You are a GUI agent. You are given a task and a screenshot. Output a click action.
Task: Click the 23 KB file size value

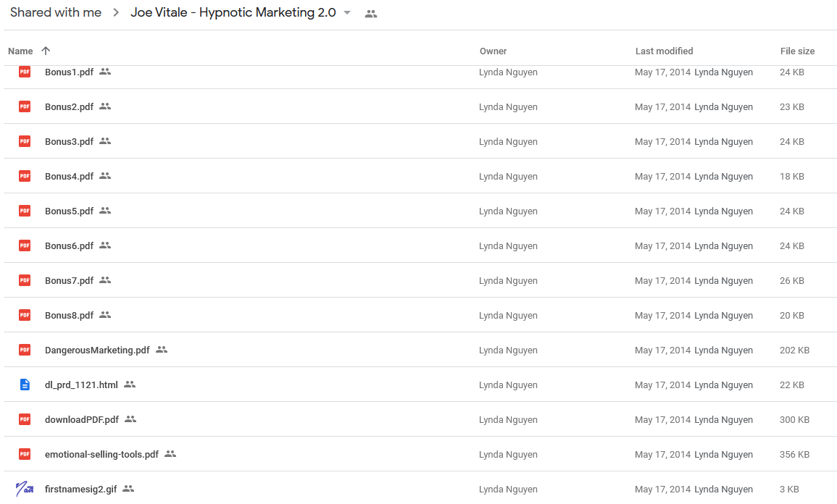(791, 107)
